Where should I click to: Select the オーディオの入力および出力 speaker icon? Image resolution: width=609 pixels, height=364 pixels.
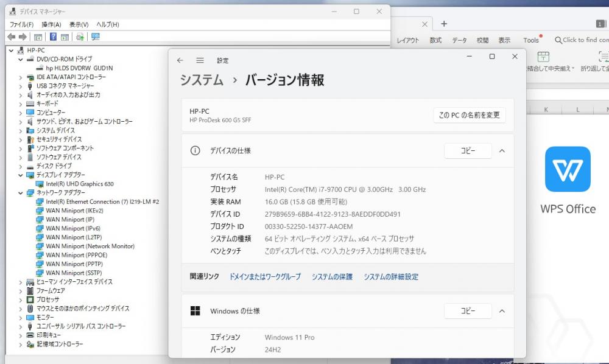coord(30,95)
